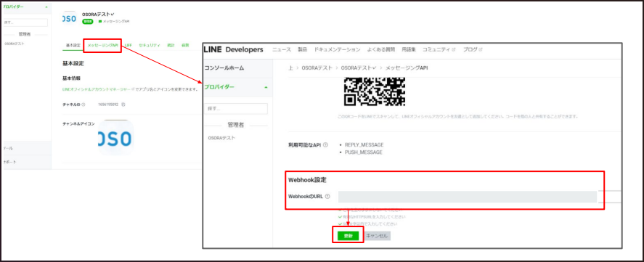Open よくある質問 in top navigation
This screenshot has height=262, width=644.
pos(381,49)
